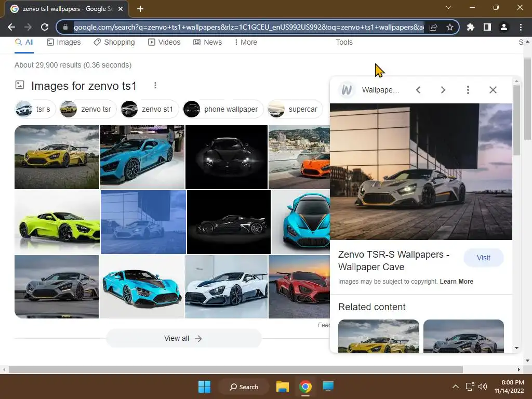This screenshot has height=399, width=532.
Task: Open preview panel three-dot options
Action: pyautogui.click(x=468, y=90)
